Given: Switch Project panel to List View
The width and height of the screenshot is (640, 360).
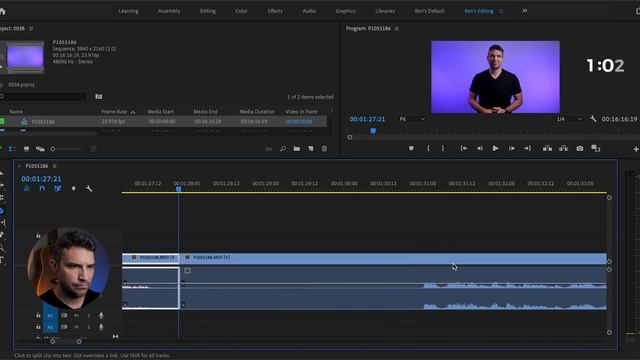Looking at the screenshot, I should click(x=12, y=149).
